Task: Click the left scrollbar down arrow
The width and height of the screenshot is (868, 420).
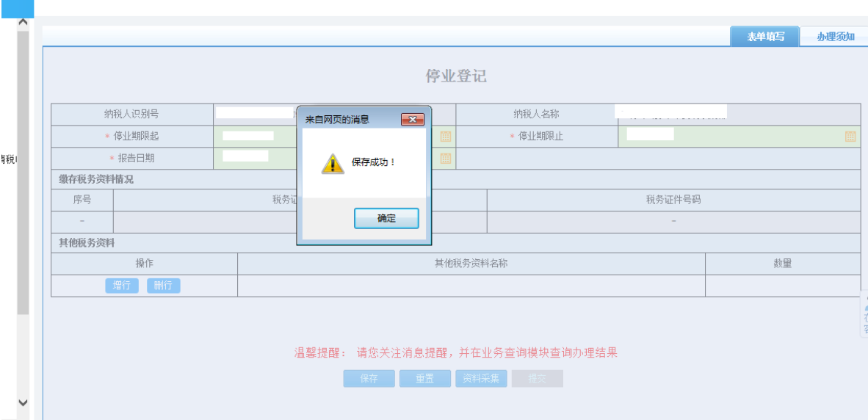Action: click(x=22, y=402)
